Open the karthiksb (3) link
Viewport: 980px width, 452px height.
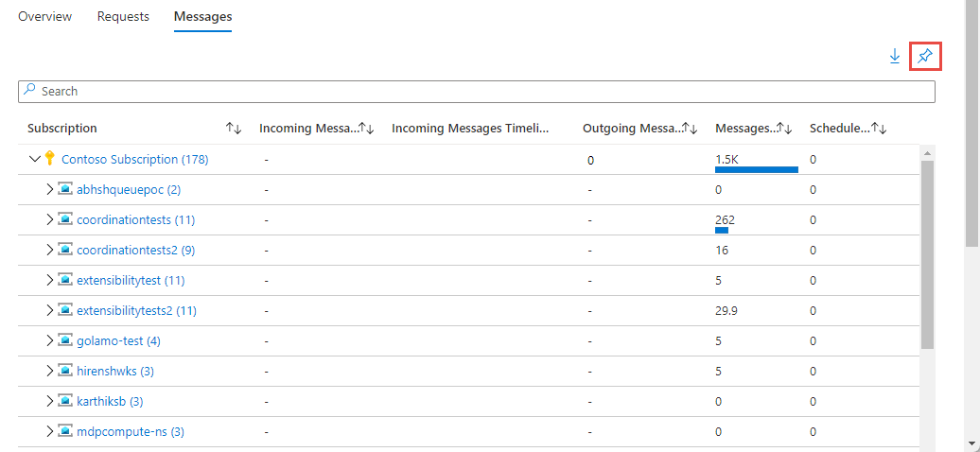coord(110,401)
